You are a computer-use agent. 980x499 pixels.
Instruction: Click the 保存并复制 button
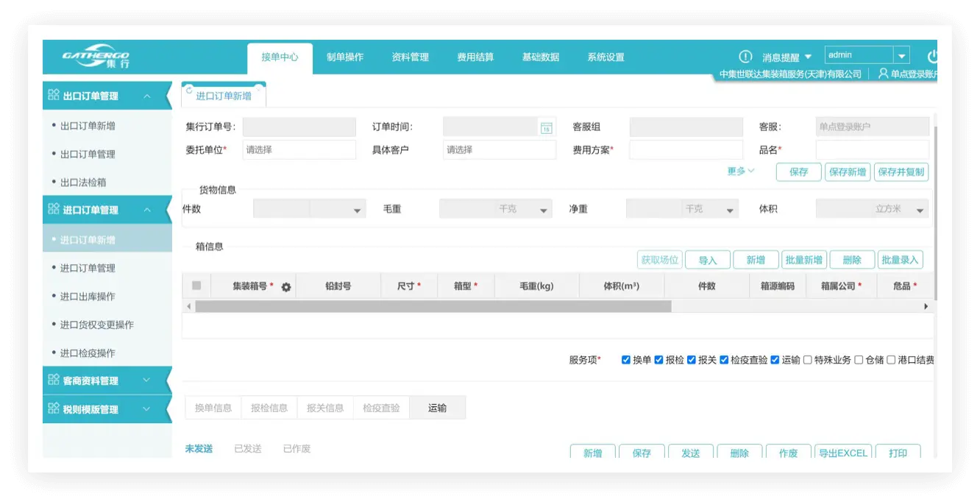[x=901, y=172]
